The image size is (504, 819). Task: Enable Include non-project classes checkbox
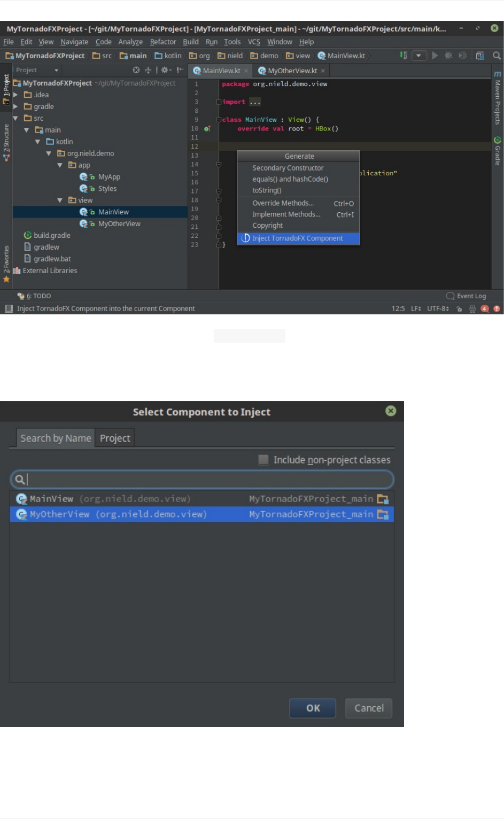click(x=263, y=459)
